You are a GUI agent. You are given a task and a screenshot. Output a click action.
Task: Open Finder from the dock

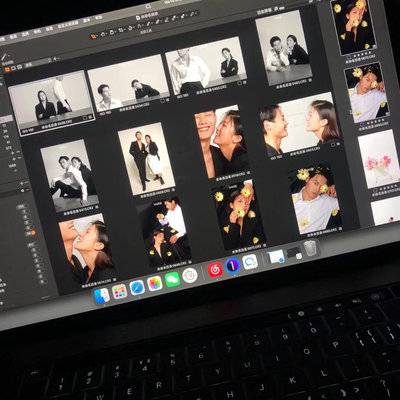click(x=102, y=296)
